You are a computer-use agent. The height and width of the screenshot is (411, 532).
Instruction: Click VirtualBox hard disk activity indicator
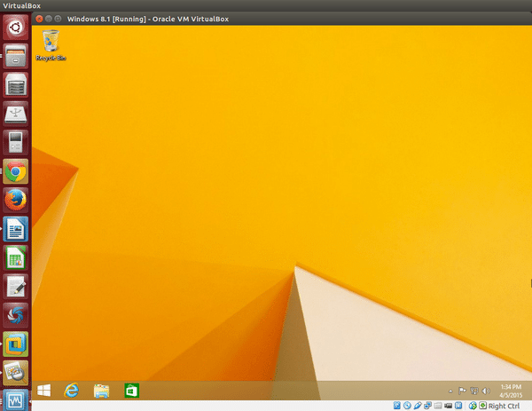coord(397,405)
